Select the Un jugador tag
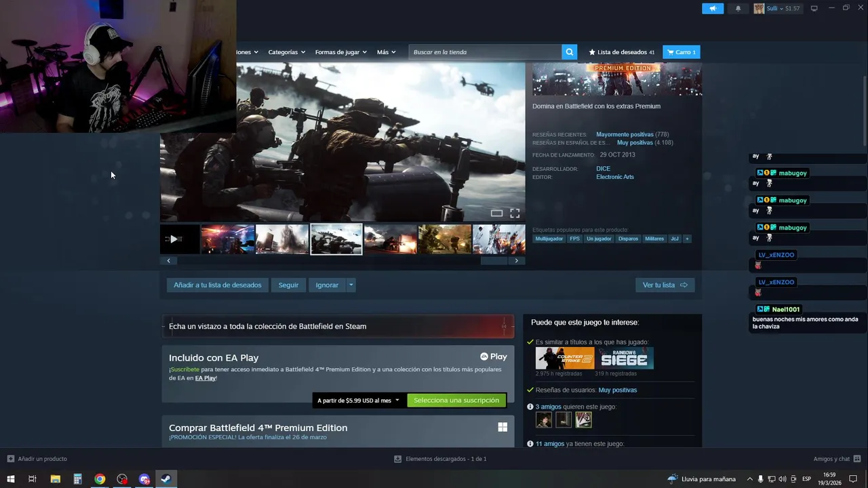The height and width of the screenshot is (488, 868). click(x=599, y=239)
